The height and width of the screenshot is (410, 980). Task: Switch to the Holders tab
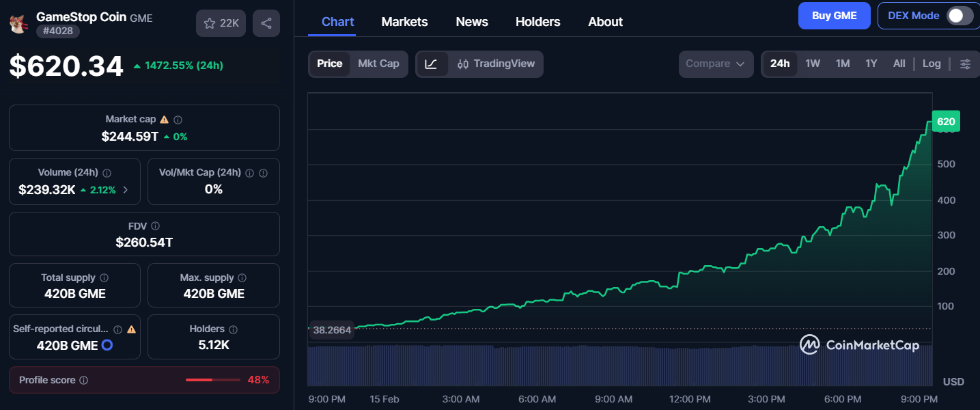coord(538,22)
